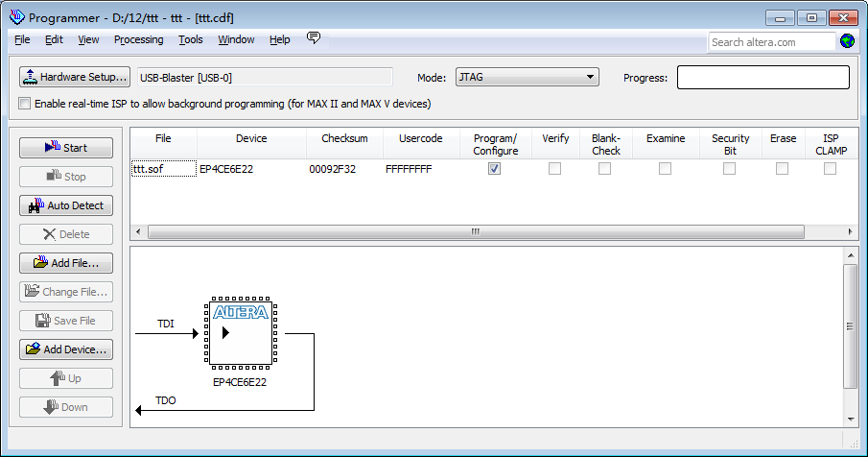Open the File menu
This screenshot has width=868, height=457.
pyautogui.click(x=22, y=40)
